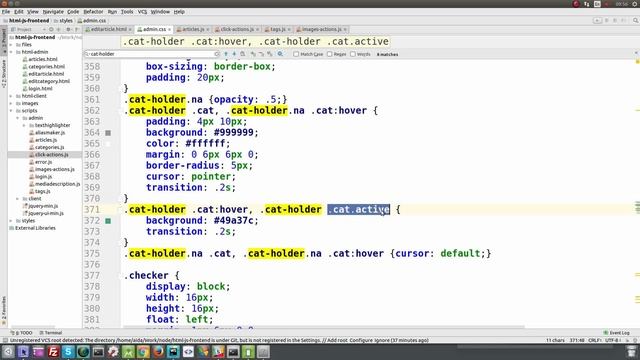Select External Libraries node
640x360 pixels.
(x=35, y=228)
